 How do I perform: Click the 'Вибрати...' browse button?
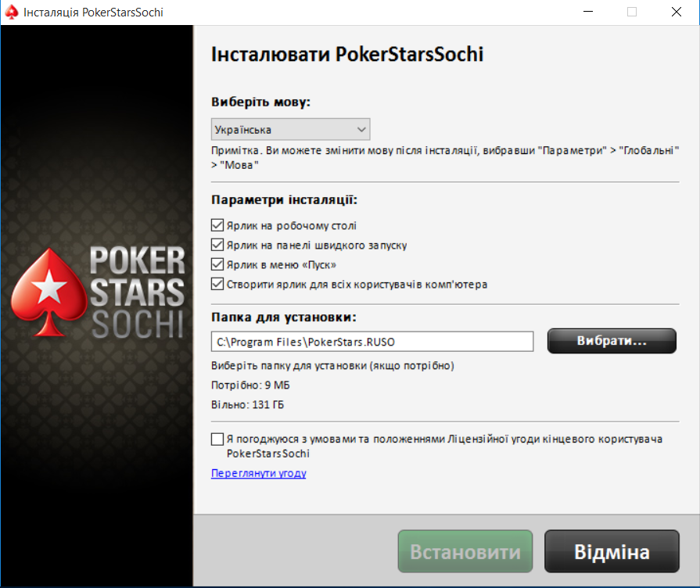(x=612, y=341)
